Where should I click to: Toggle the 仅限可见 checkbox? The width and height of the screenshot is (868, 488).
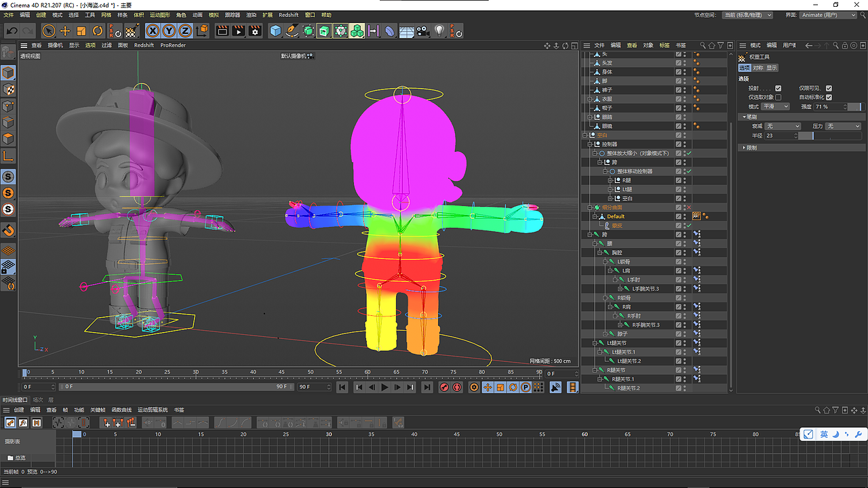829,88
